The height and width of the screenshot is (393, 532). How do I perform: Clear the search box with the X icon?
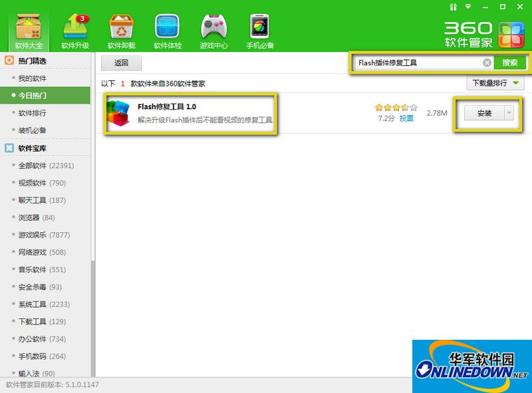pos(487,63)
